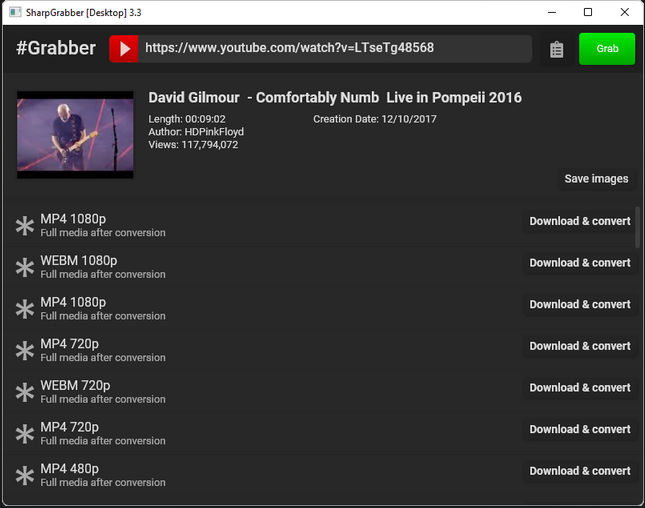Click the video thumbnail of David Gilmour
Image resolution: width=645 pixels, height=508 pixels.
tap(75, 135)
